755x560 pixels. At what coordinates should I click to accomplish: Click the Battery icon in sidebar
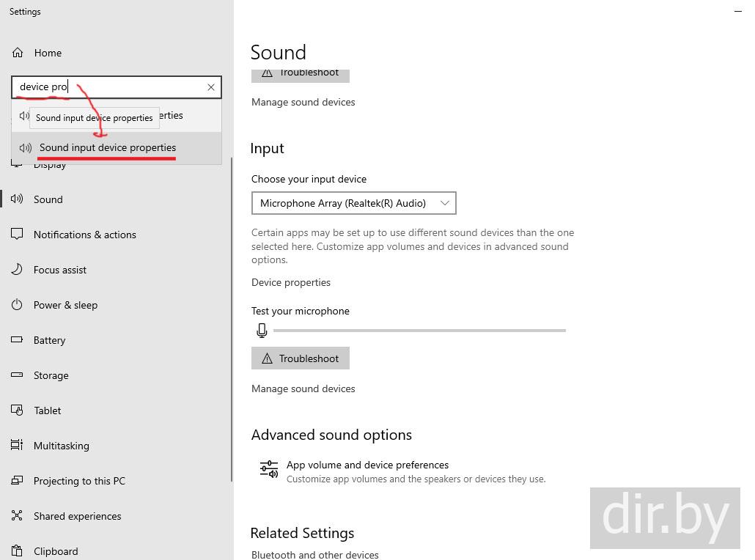coord(18,340)
